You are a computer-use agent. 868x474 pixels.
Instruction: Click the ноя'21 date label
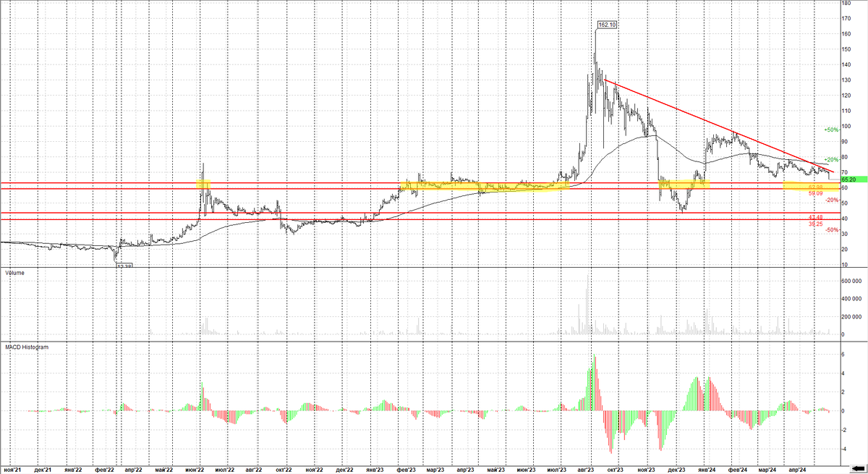pos(11,470)
